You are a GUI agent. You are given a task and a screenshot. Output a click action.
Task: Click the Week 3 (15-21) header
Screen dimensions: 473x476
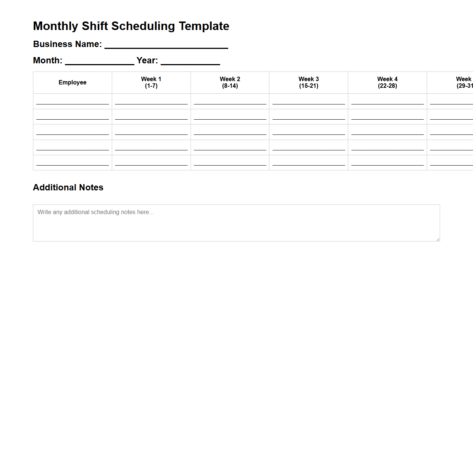309,82
